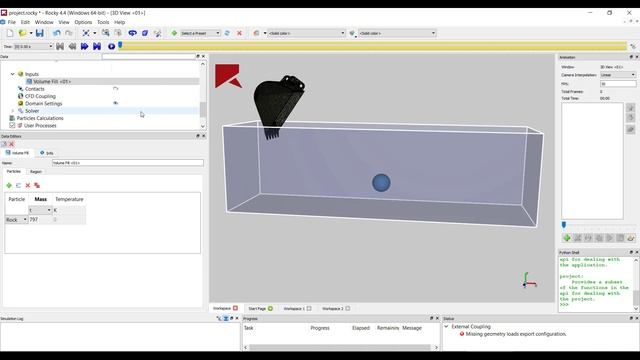The height and width of the screenshot is (360, 640).
Task: Add a particle row with green plus icon
Action: (9, 185)
